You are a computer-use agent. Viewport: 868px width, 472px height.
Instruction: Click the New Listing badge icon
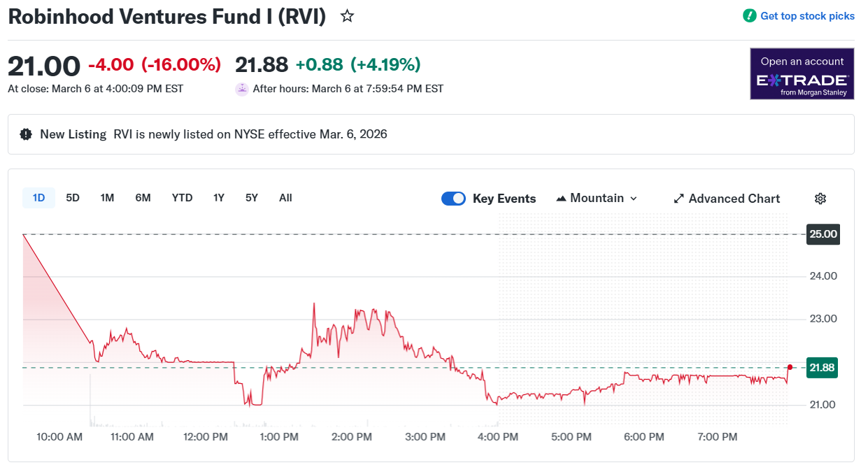[x=26, y=134]
